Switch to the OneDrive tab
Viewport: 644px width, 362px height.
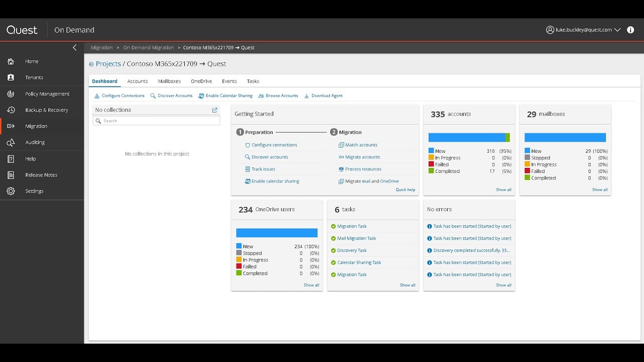point(201,81)
